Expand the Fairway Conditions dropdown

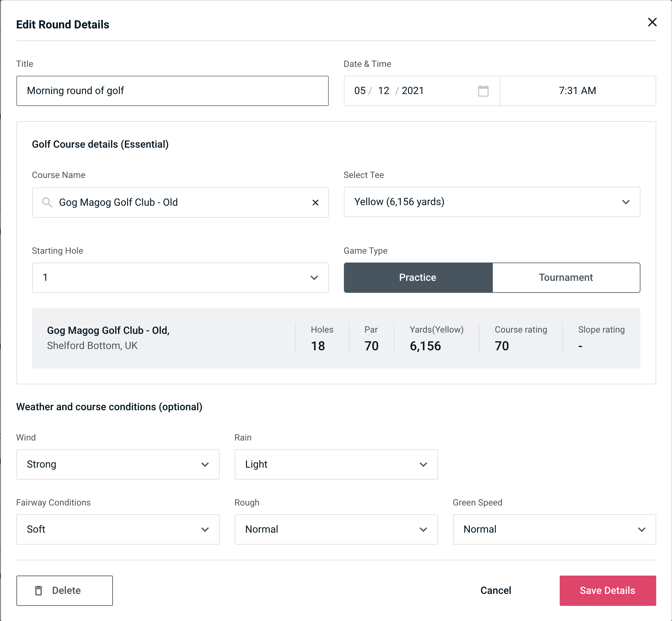point(118,529)
